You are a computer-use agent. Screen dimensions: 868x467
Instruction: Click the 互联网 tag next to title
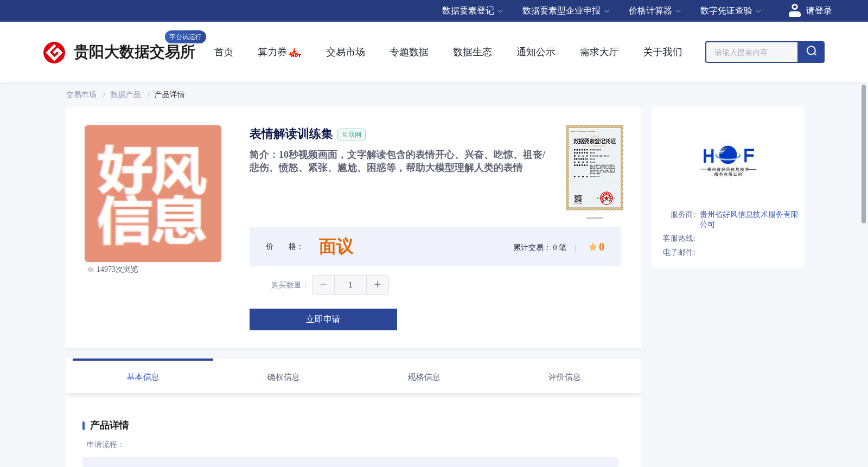coord(352,135)
